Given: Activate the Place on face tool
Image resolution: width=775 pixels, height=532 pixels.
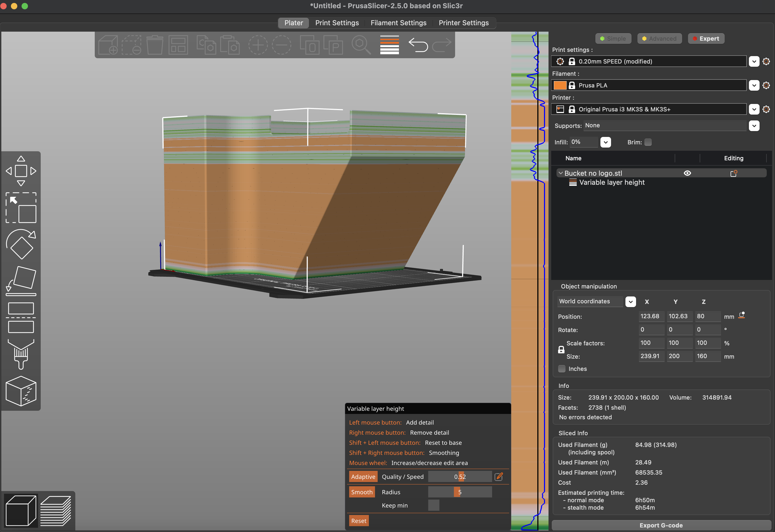Looking at the screenshot, I should (21, 281).
